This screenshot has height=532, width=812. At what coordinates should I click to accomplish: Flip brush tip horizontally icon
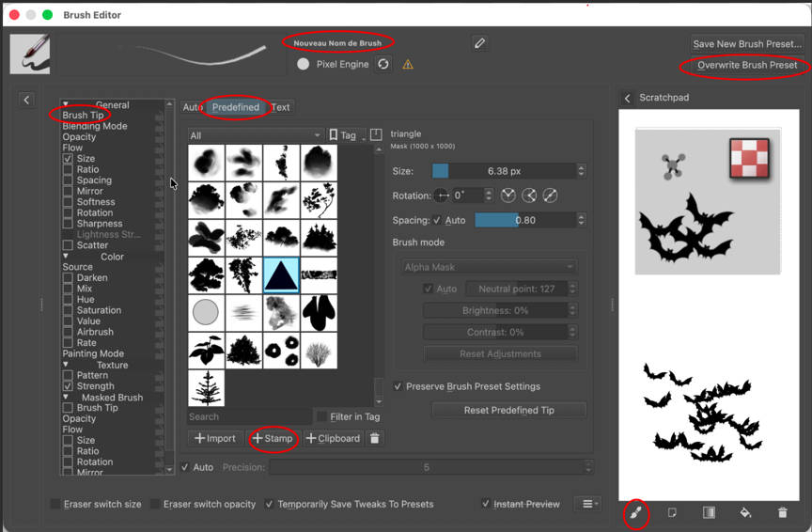click(x=508, y=196)
